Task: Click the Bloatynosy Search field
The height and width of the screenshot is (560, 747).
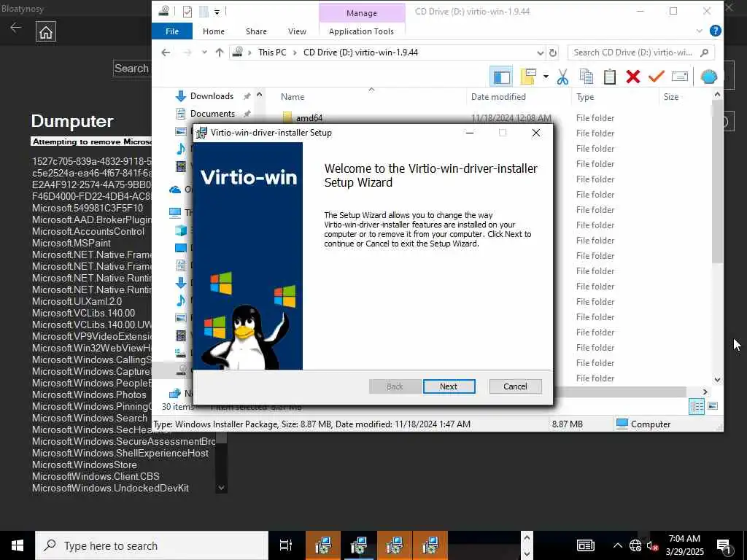Action: pyautogui.click(x=132, y=69)
